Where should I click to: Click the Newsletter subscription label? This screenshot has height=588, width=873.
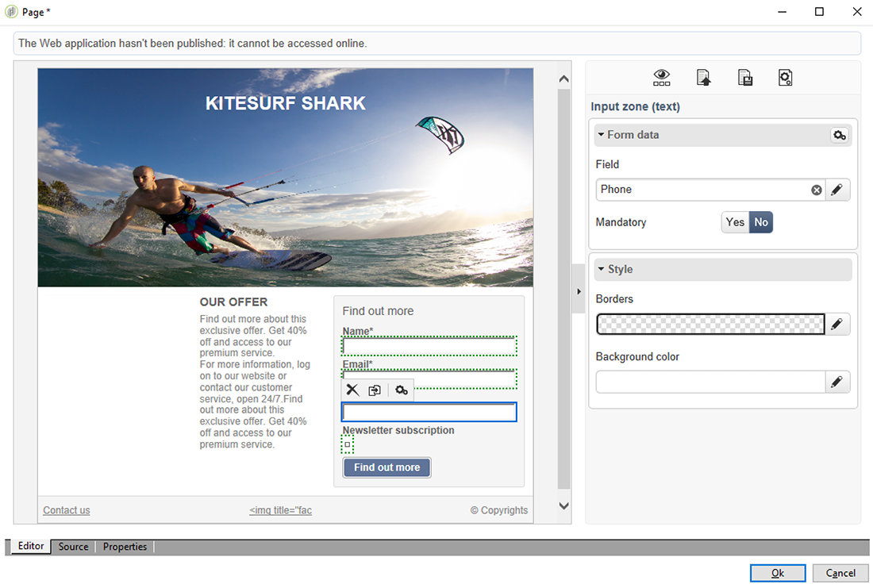[398, 430]
